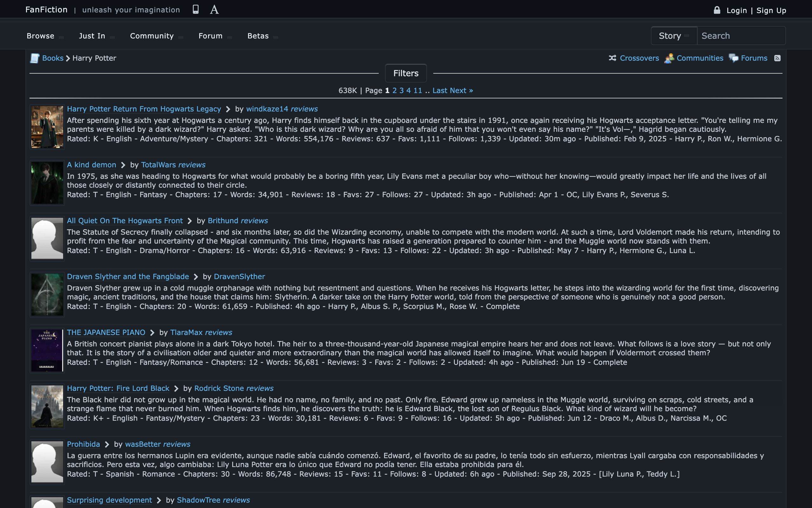
Task: Open the story Prohibida
Action: click(x=83, y=444)
